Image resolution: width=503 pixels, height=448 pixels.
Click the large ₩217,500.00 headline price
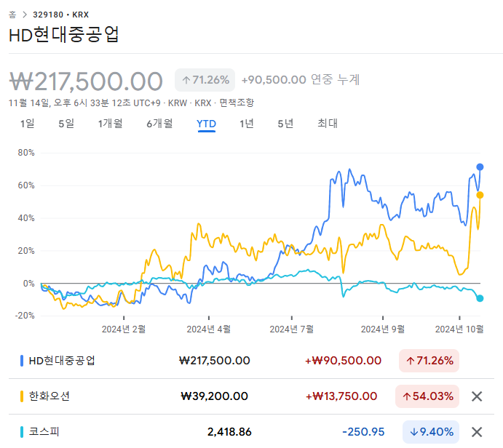86,81
